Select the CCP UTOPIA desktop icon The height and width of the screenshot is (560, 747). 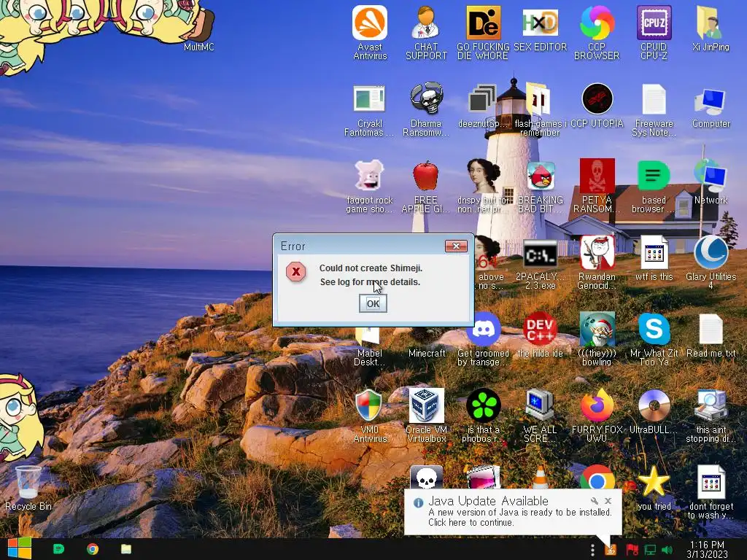(597, 106)
